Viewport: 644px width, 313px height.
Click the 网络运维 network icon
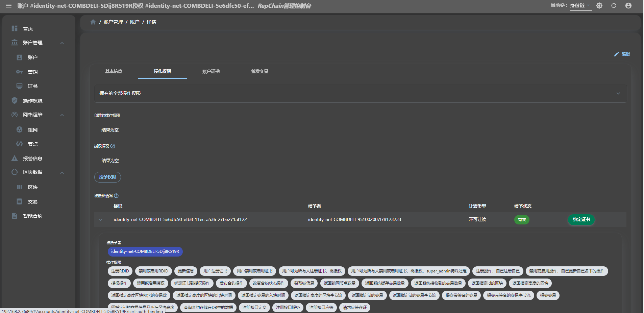15,115
